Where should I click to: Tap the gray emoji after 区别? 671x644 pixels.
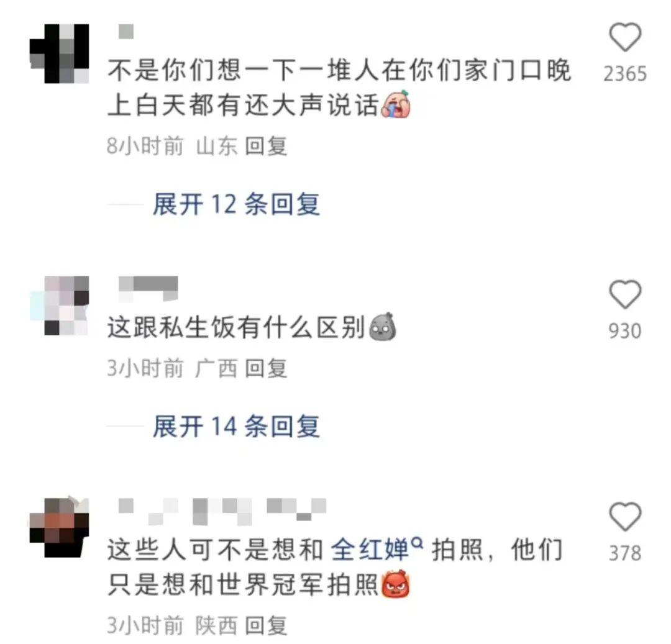[x=382, y=327]
